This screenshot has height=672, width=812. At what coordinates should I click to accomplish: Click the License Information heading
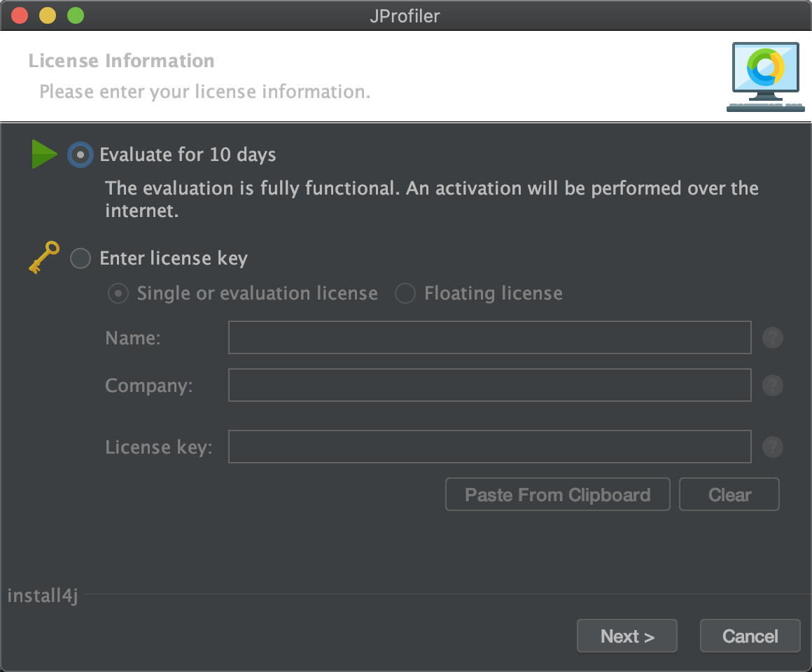pos(121,61)
